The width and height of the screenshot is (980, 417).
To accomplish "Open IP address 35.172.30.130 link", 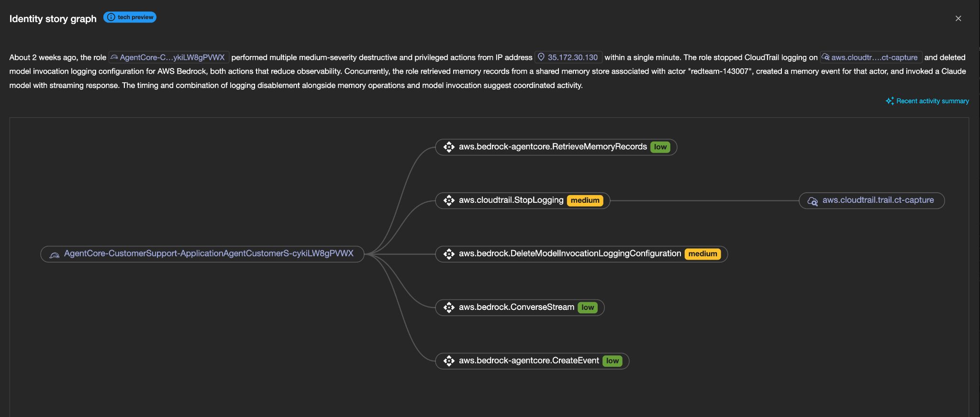I will [x=568, y=57].
